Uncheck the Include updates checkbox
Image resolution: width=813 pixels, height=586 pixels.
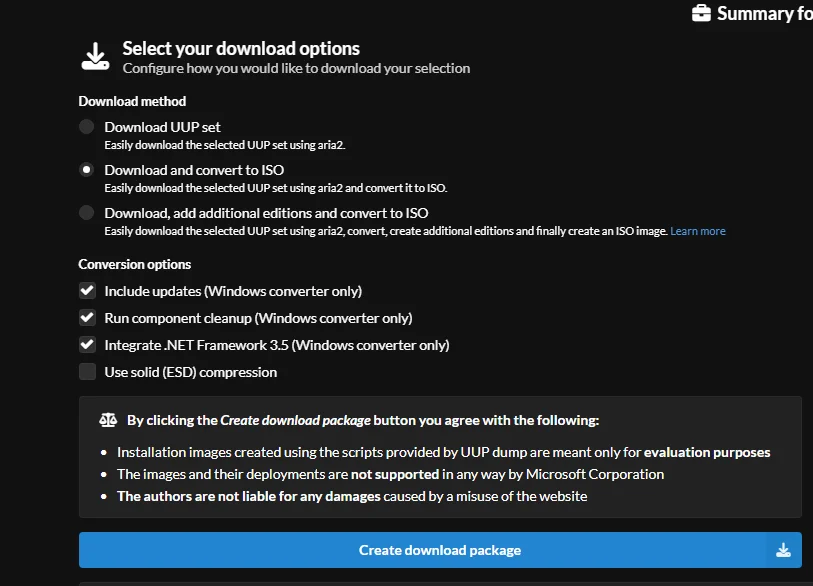pyautogui.click(x=88, y=291)
